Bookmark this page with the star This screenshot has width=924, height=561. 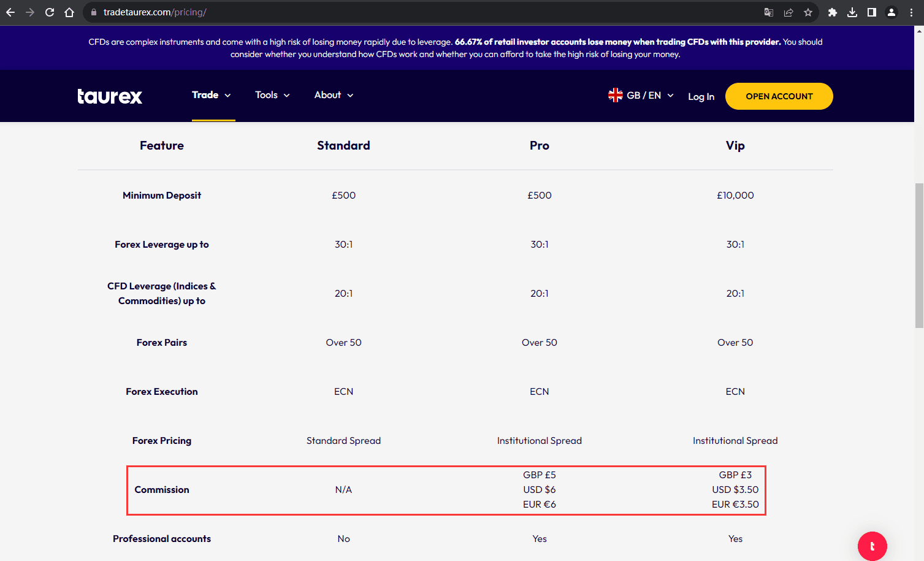(808, 12)
